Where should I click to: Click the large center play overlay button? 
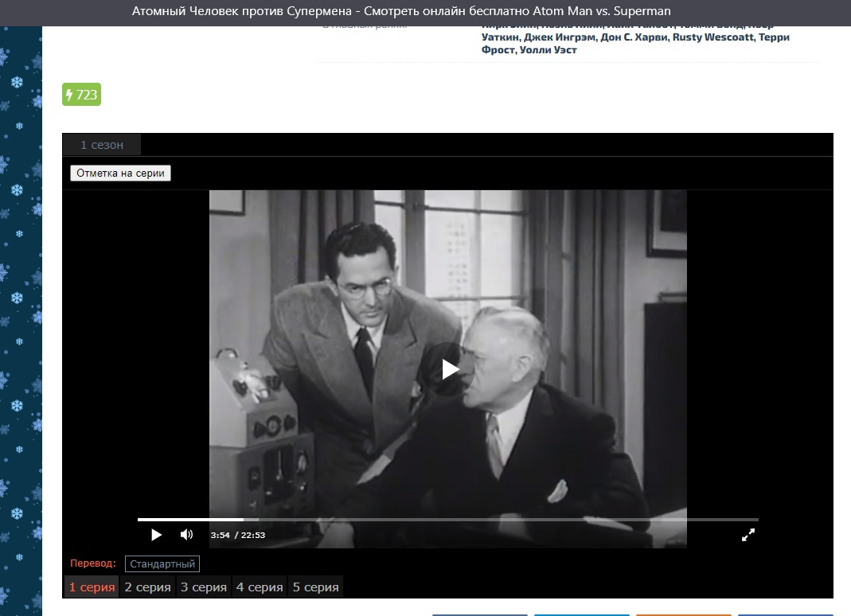(449, 369)
